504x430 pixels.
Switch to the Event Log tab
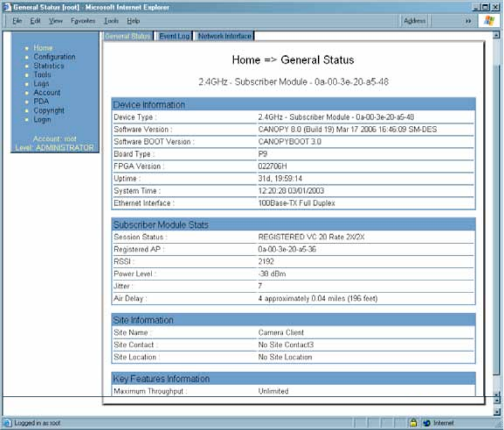174,36
